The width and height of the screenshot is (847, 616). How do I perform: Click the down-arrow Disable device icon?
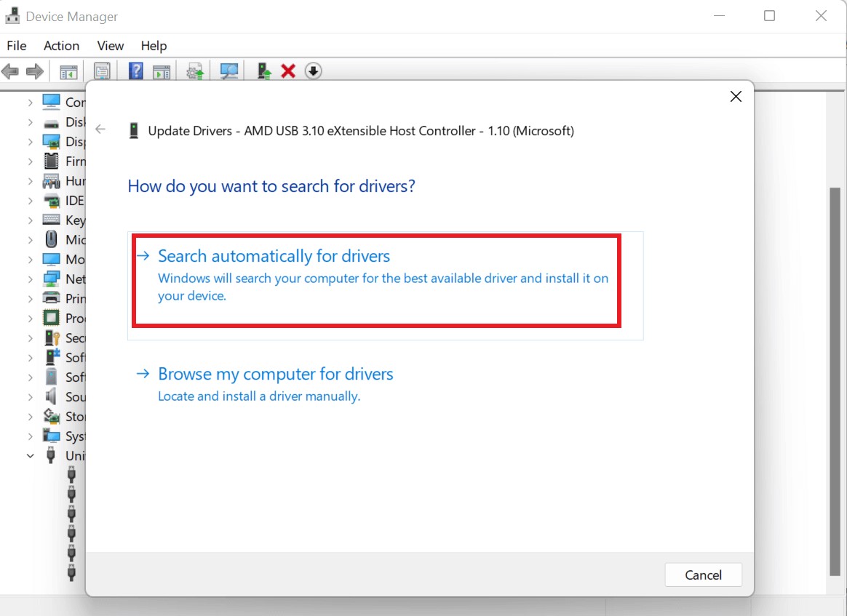pyautogui.click(x=313, y=71)
